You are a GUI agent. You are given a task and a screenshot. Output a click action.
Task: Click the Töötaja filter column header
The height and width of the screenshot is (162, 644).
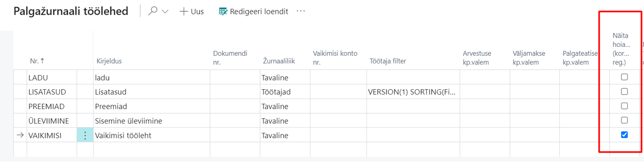[x=388, y=62]
